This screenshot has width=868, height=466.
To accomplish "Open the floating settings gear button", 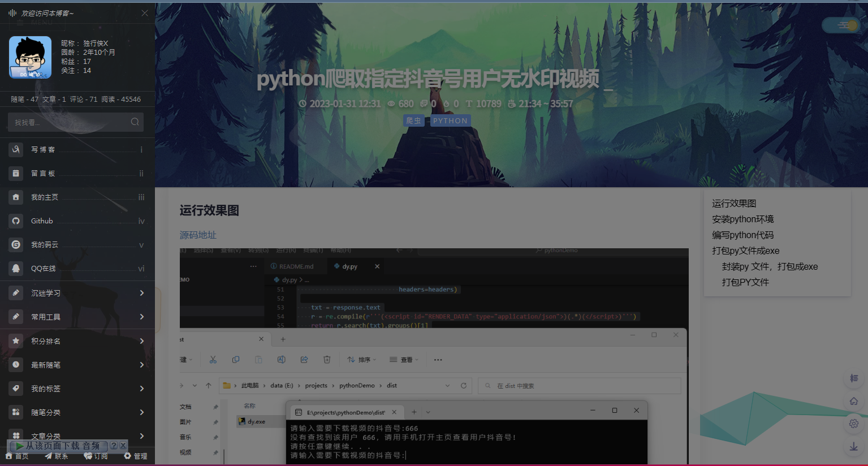I will coord(854,424).
